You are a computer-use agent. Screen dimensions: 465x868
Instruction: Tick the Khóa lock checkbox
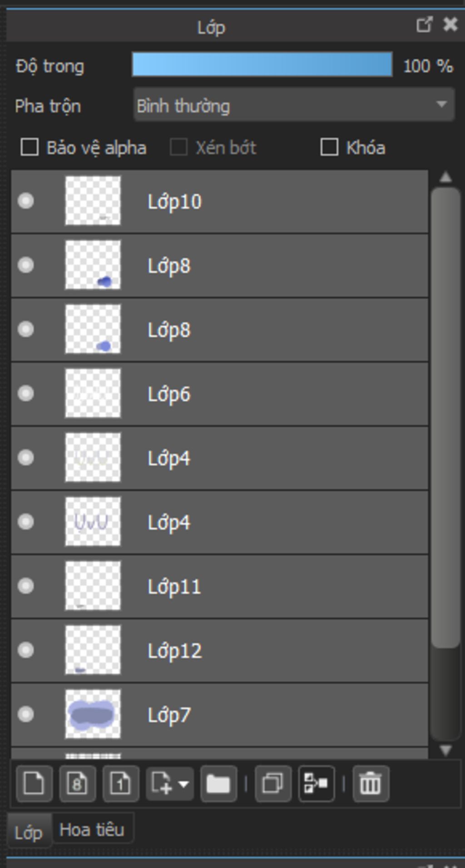point(329,147)
